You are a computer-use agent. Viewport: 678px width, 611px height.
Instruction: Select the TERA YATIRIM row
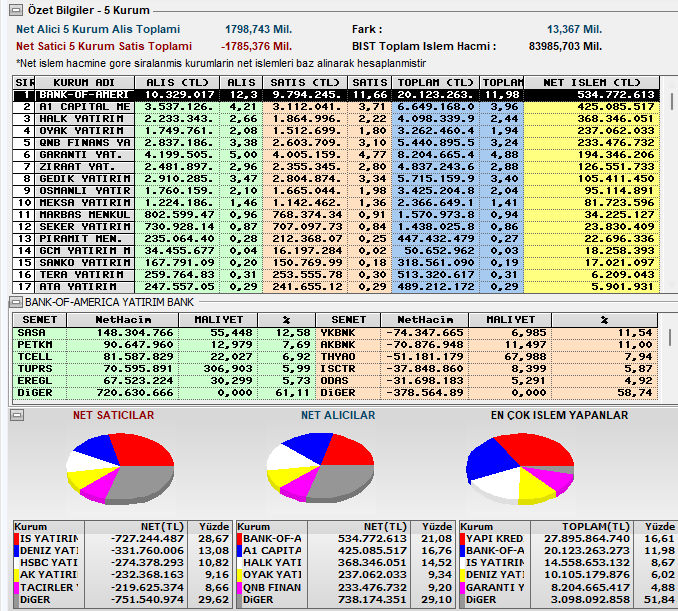pos(336,275)
